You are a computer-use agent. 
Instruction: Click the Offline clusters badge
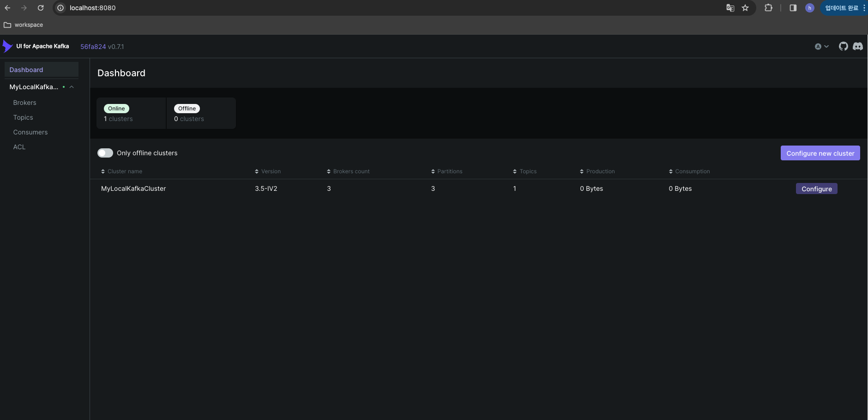(187, 109)
